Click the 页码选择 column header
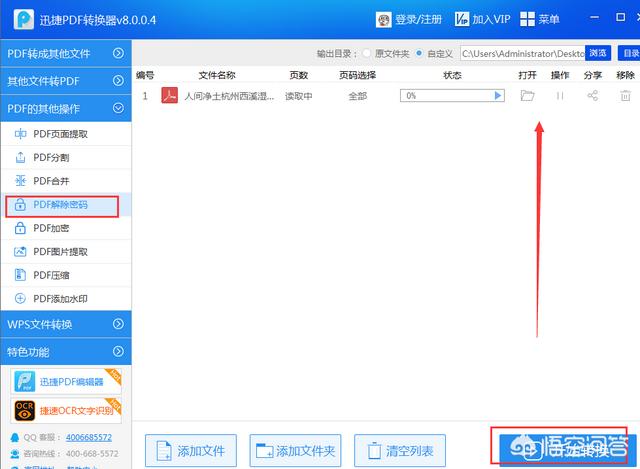The width and height of the screenshot is (640, 469). pyautogui.click(x=357, y=75)
